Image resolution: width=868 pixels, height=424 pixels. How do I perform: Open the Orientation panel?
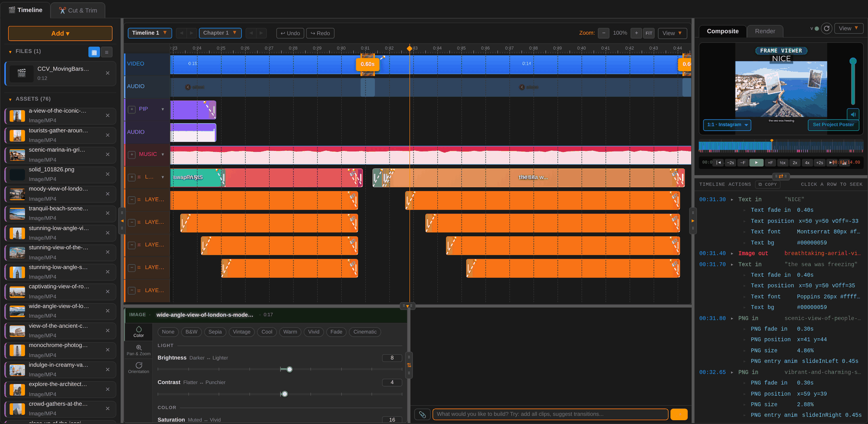point(139,368)
